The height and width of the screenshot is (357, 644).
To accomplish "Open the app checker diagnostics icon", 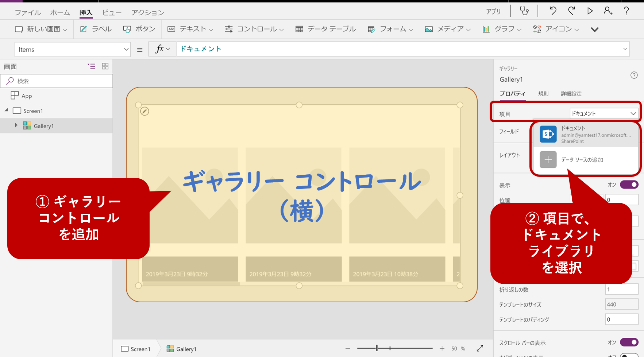I will tap(524, 11).
